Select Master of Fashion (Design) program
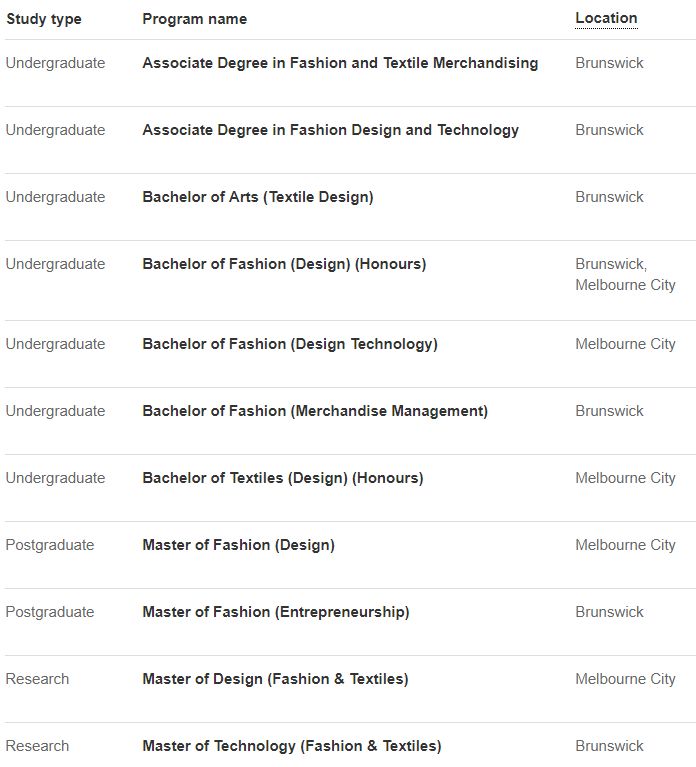 (238, 545)
